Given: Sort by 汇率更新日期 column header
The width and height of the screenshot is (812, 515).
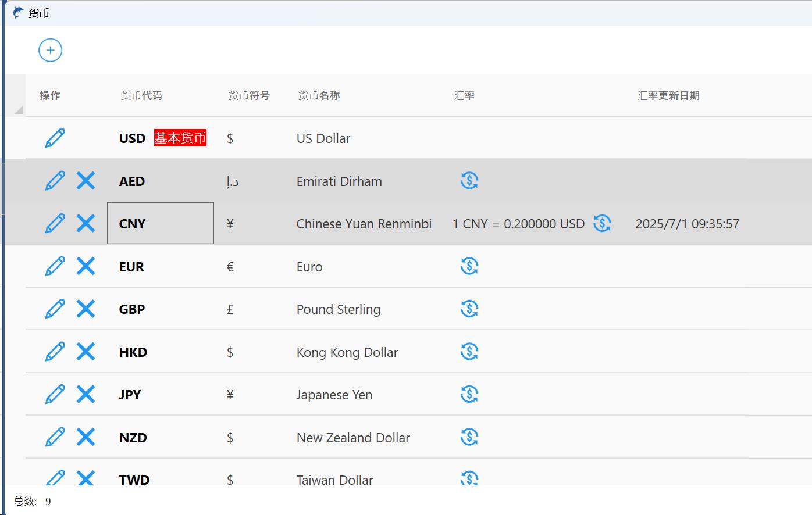Looking at the screenshot, I should click(x=668, y=95).
